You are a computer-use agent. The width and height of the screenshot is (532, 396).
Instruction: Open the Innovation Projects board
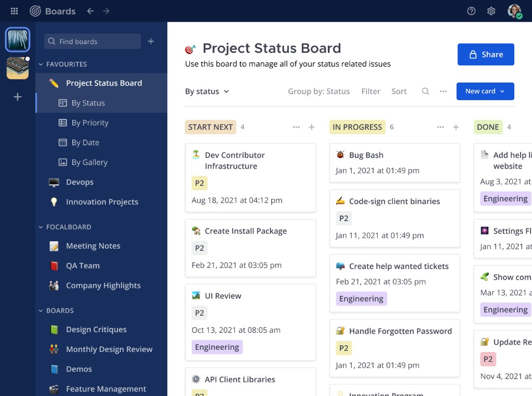tap(101, 202)
